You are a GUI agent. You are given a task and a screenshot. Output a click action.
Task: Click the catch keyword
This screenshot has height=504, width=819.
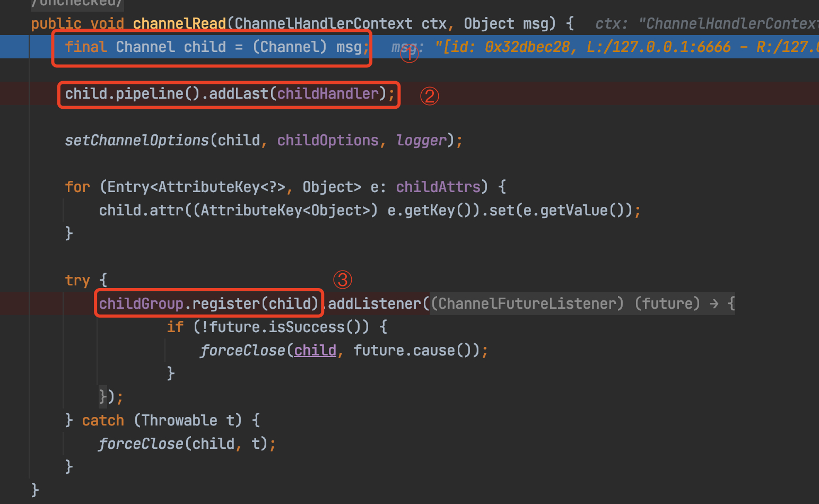click(x=103, y=421)
